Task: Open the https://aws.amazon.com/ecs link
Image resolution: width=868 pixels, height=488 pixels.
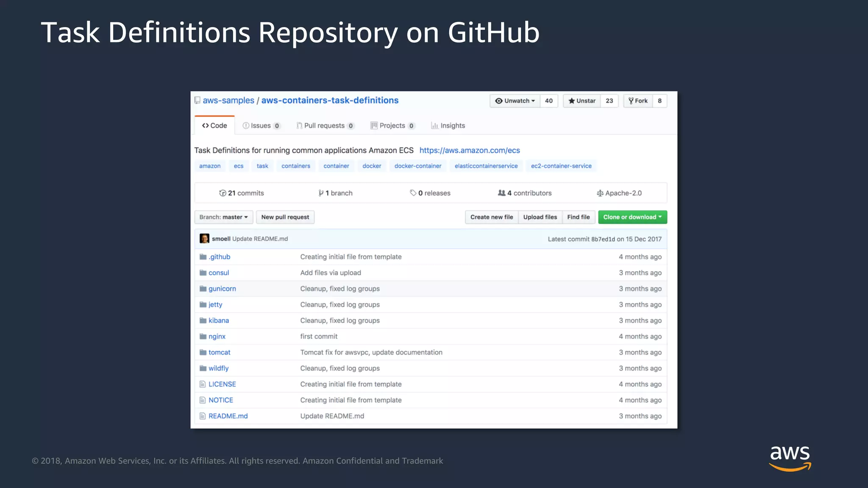Action: [470, 150]
